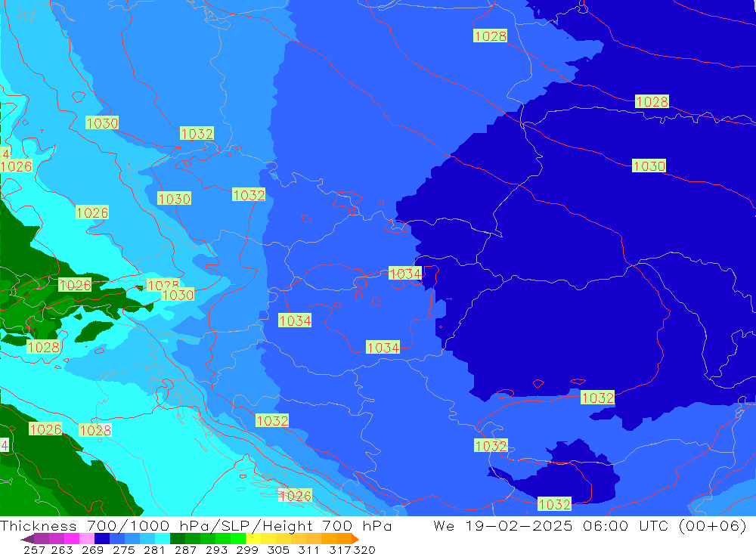Click the faded 1026 isobar label
This screenshot has height=554, width=756.
[x=295, y=496]
